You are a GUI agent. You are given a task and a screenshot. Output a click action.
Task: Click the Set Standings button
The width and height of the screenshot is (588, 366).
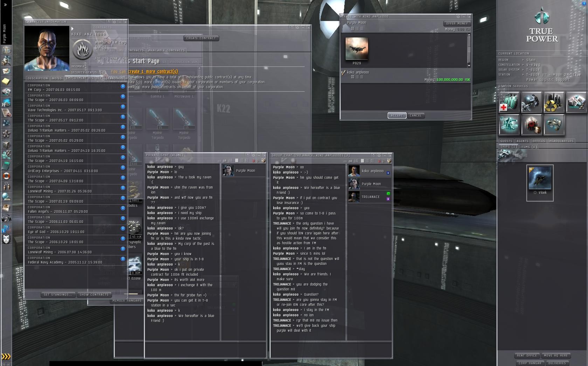point(58,295)
